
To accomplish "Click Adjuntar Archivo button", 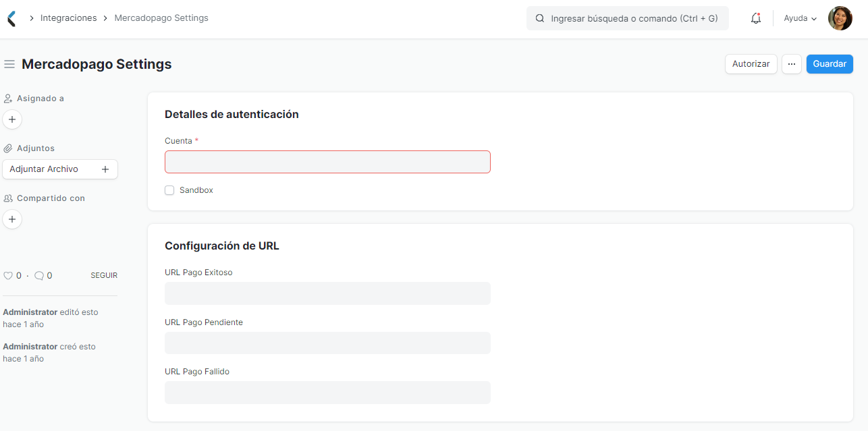I will pos(60,169).
